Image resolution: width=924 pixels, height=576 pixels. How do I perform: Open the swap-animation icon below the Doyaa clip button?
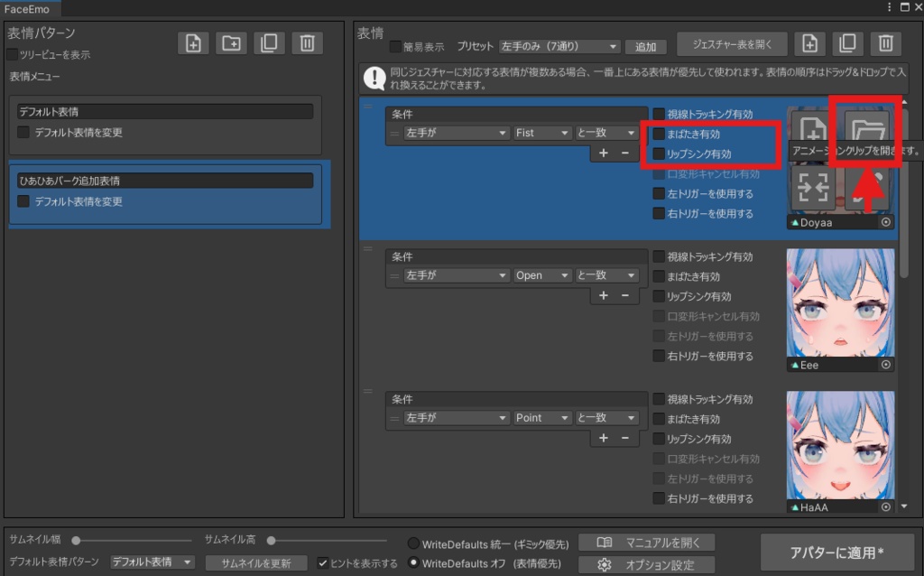(x=812, y=187)
